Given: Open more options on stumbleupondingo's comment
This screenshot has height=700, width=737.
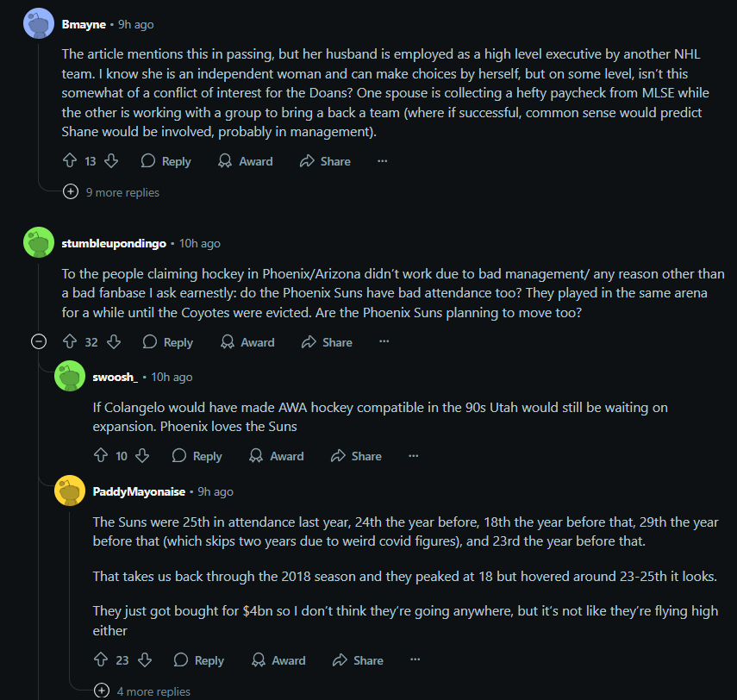Looking at the screenshot, I should [x=384, y=342].
